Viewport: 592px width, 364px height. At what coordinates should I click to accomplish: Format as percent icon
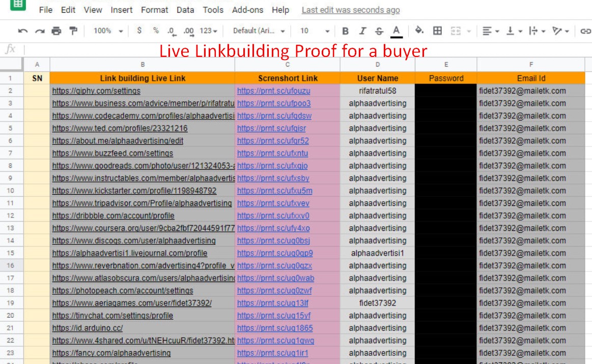point(156,31)
